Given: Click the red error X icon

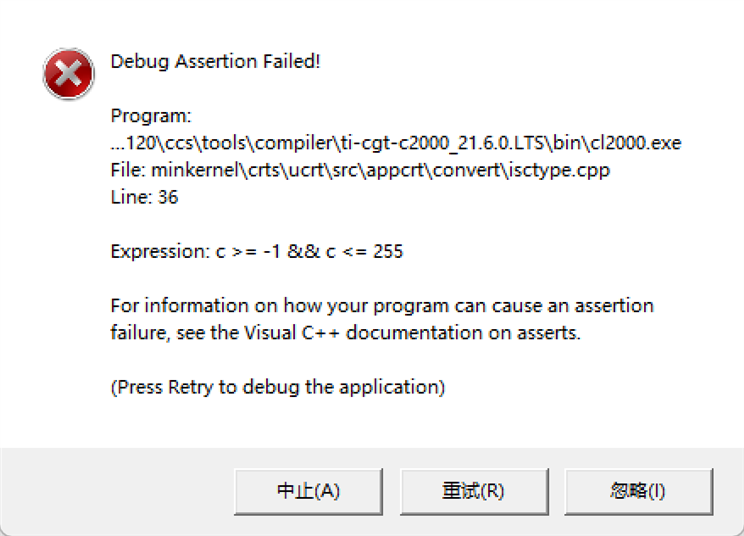Looking at the screenshot, I should (x=69, y=73).
